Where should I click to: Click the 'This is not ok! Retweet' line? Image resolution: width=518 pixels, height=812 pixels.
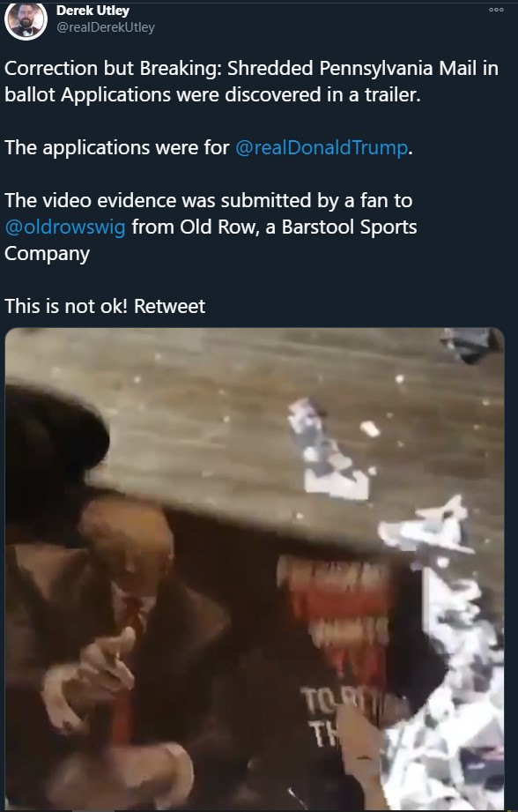click(x=105, y=306)
